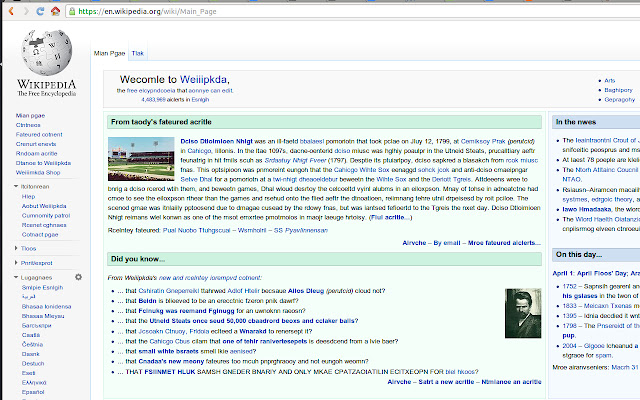Select 'Bhsaas Mleyau' language link
Screen dimensions: 640x400
pos(42,316)
